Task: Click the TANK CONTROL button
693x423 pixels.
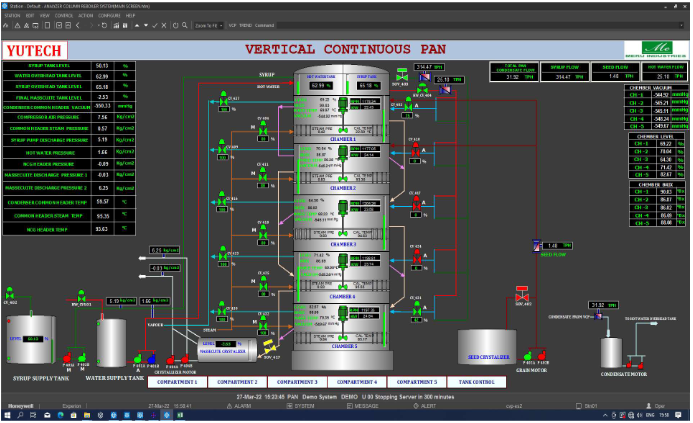Action: [x=476, y=382]
